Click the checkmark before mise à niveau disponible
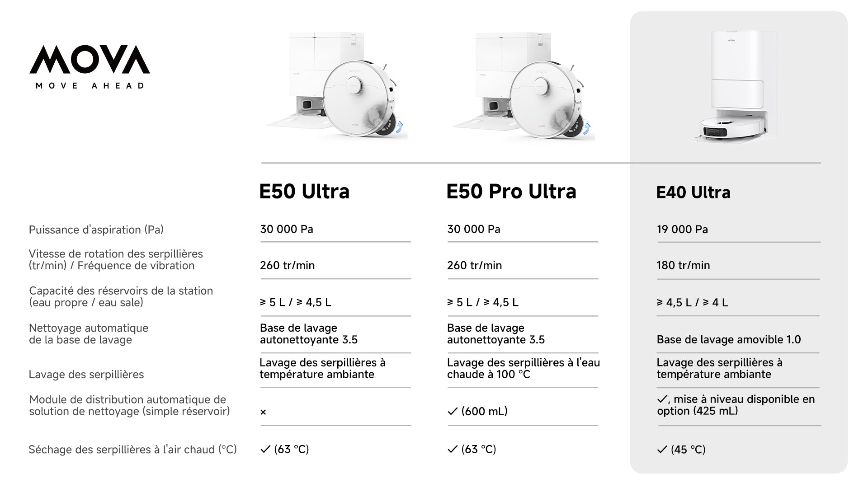 point(662,399)
